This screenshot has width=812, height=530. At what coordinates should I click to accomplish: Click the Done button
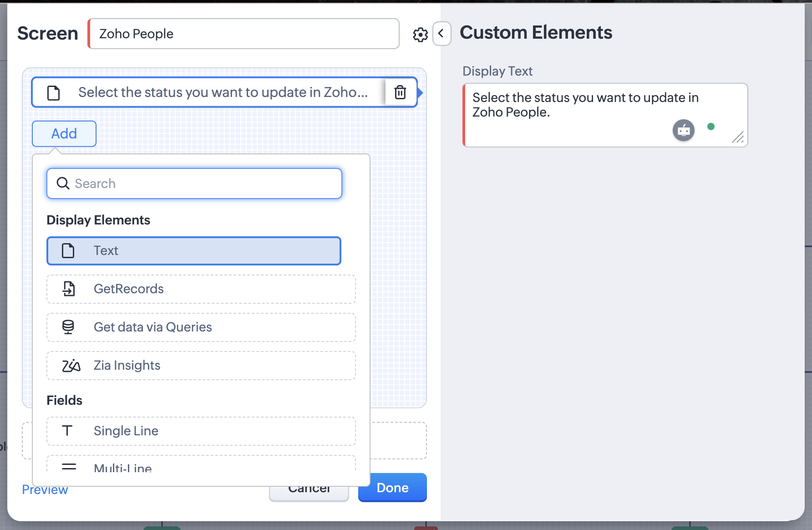pyautogui.click(x=392, y=488)
